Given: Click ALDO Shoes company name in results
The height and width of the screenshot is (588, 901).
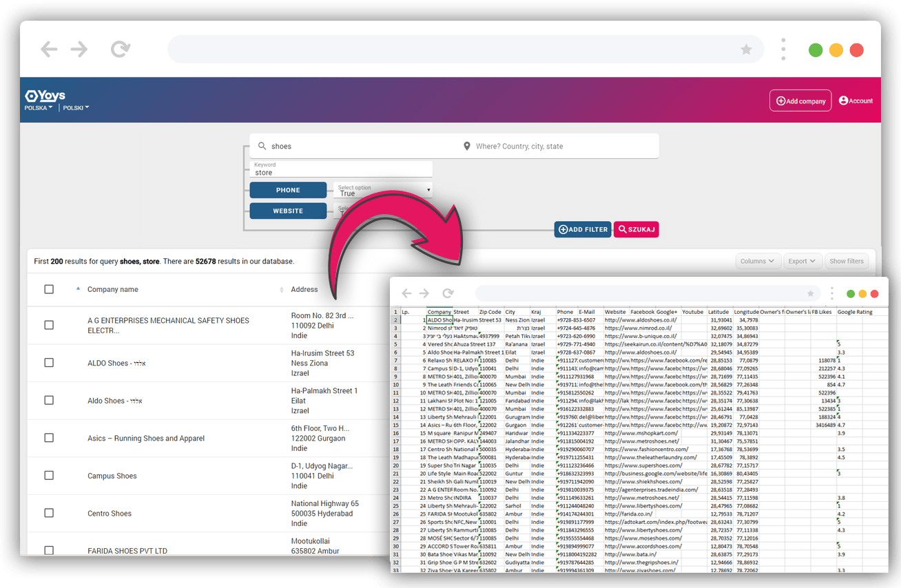Looking at the screenshot, I should [x=116, y=363].
